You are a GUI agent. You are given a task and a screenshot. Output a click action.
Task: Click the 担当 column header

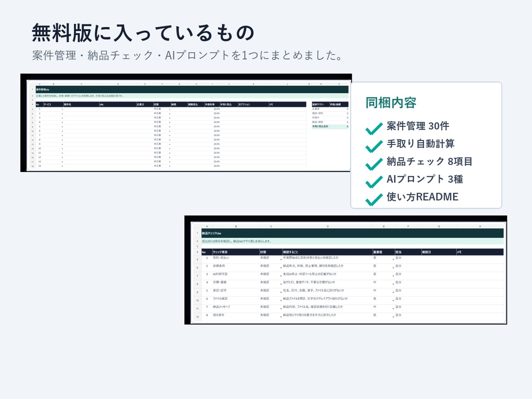coord(408,252)
